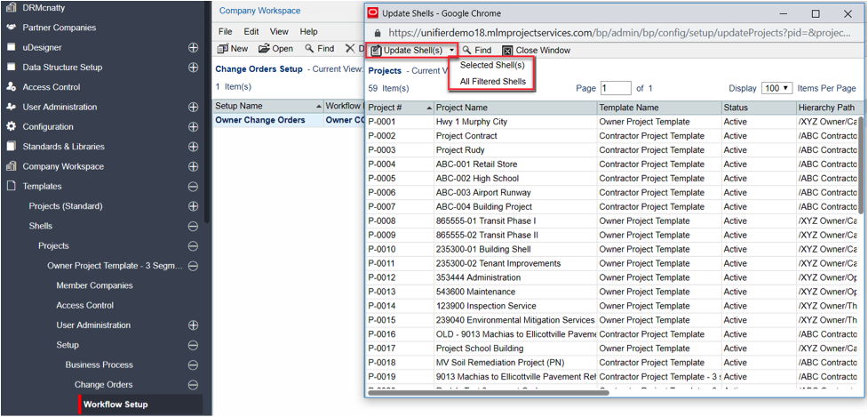The width and height of the screenshot is (868, 417).
Task: Click the Templates page icon
Action: point(11,186)
